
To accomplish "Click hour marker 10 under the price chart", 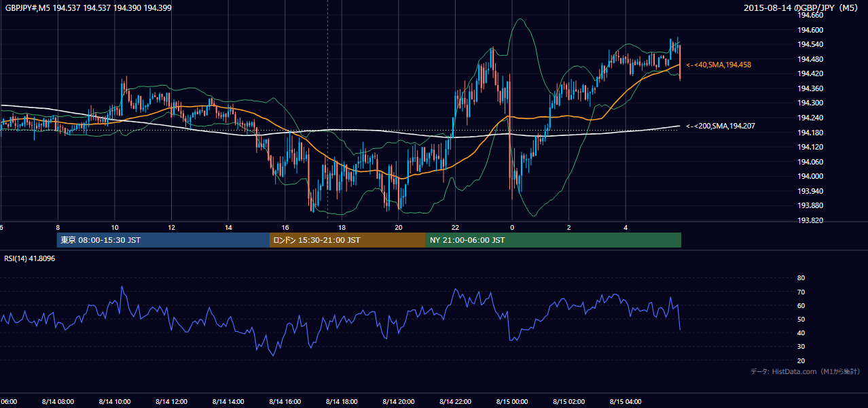I will pyautogui.click(x=115, y=228).
